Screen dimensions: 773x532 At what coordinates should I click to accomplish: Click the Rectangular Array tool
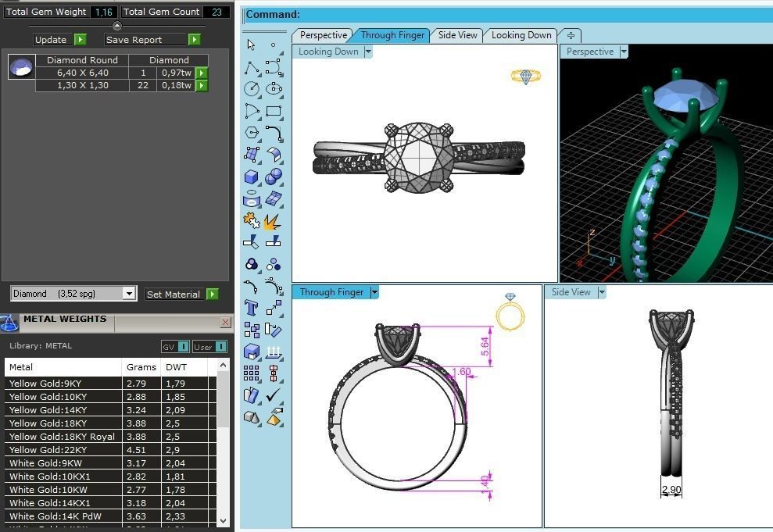pyautogui.click(x=252, y=373)
